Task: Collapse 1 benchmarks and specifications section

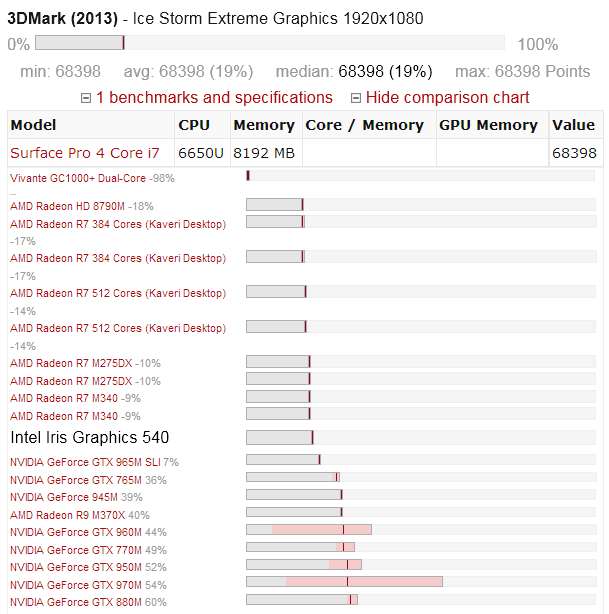Action: [215, 98]
